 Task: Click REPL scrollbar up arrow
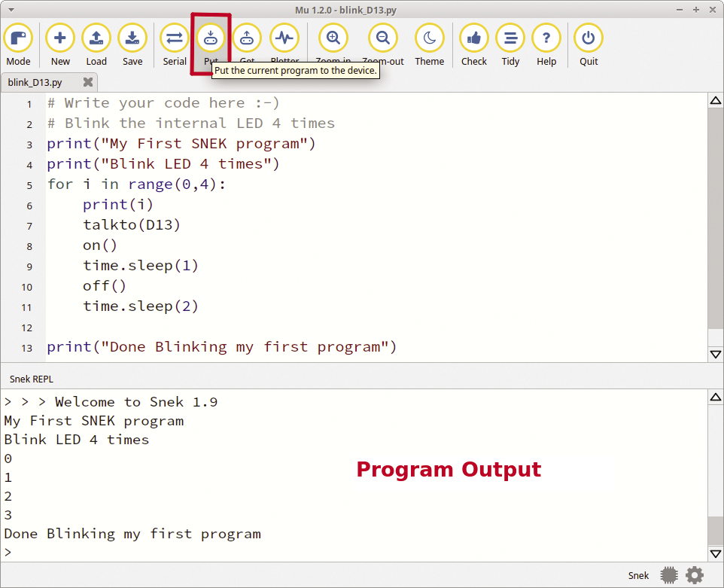[716, 398]
